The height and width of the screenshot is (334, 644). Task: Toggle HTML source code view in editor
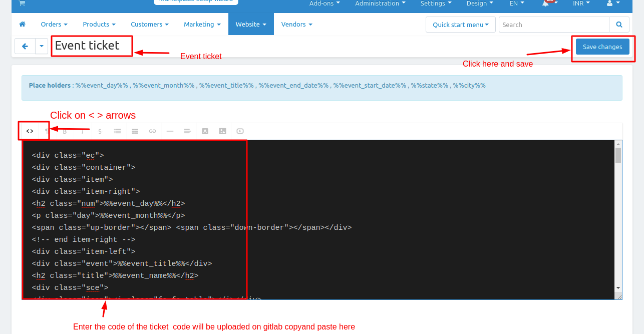coord(30,131)
